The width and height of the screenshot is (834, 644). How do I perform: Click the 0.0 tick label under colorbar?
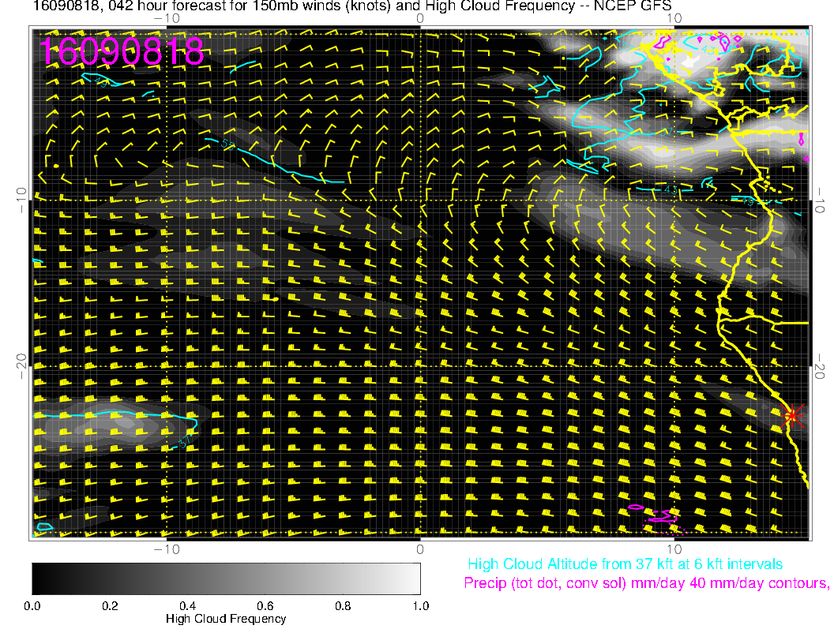tap(32, 606)
